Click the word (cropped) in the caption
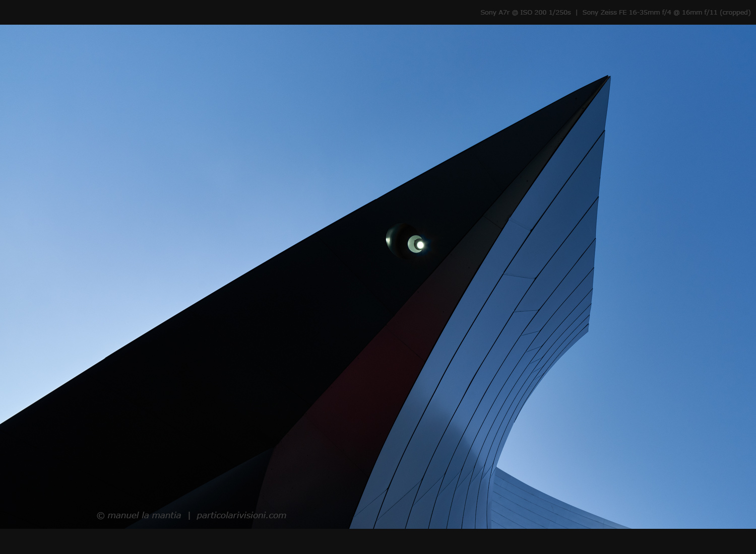756x554 pixels. click(x=735, y=13)
